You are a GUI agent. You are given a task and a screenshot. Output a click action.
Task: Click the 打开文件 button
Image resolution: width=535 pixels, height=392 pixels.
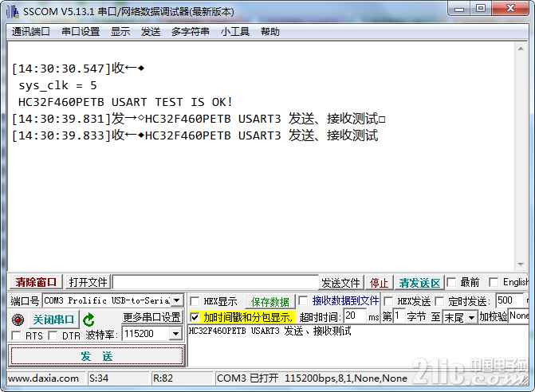[88, 282]
